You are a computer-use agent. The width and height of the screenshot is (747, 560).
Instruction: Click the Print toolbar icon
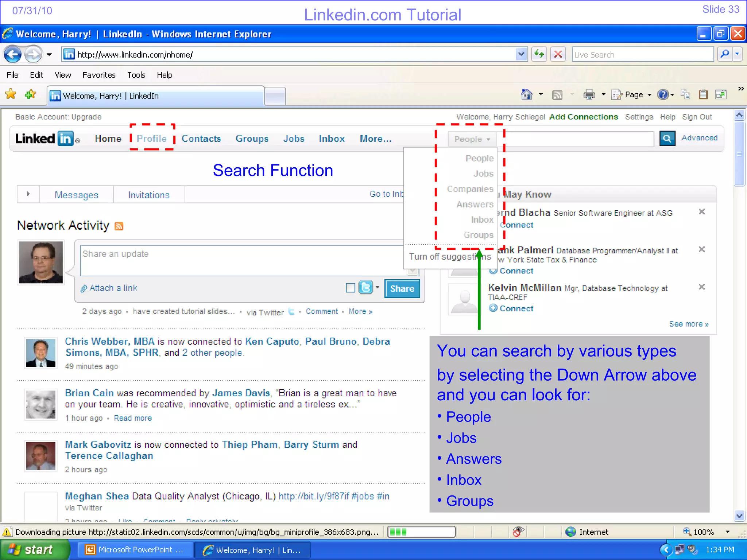[x=589, y=95]
